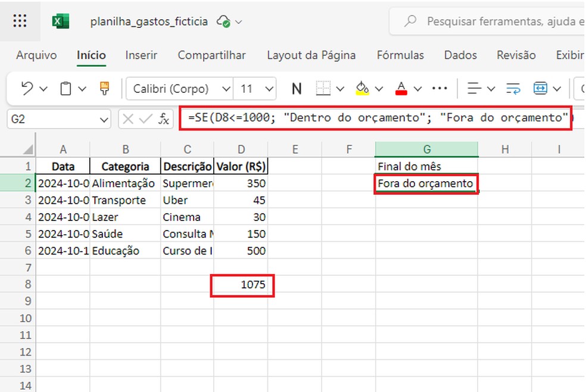
Task: Expand the Name Box dropdown arrow
Action: [104, 120]
